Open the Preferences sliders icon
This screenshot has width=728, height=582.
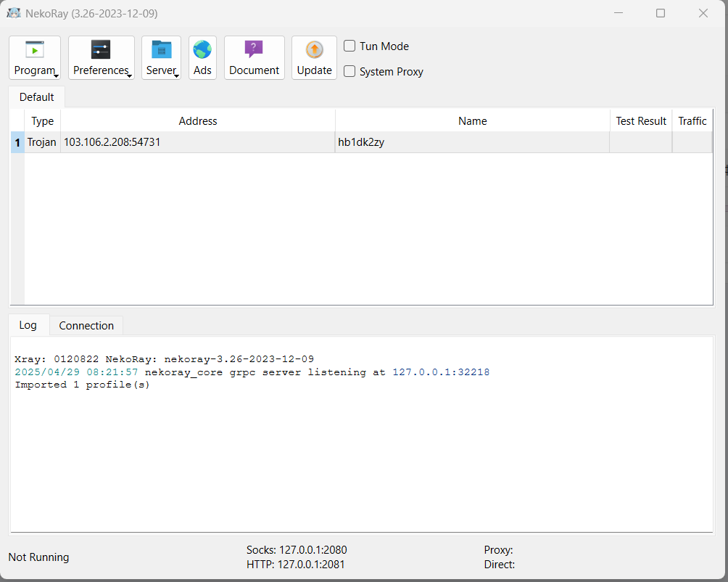pyautogui.click(x=101, y=49)
